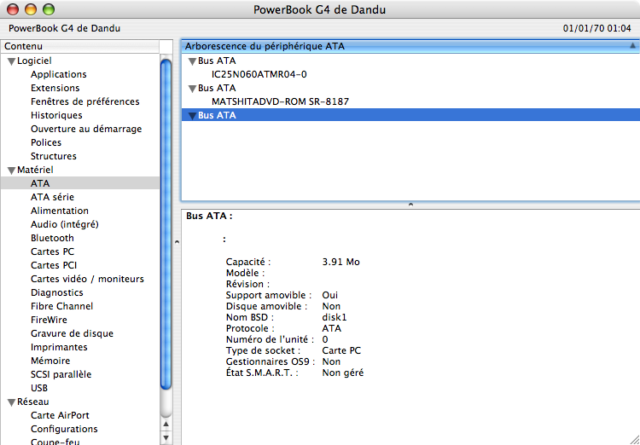Collapse the Réseau section triangle
The width and height of the screenshot is (640, 445).
(11, 403)
